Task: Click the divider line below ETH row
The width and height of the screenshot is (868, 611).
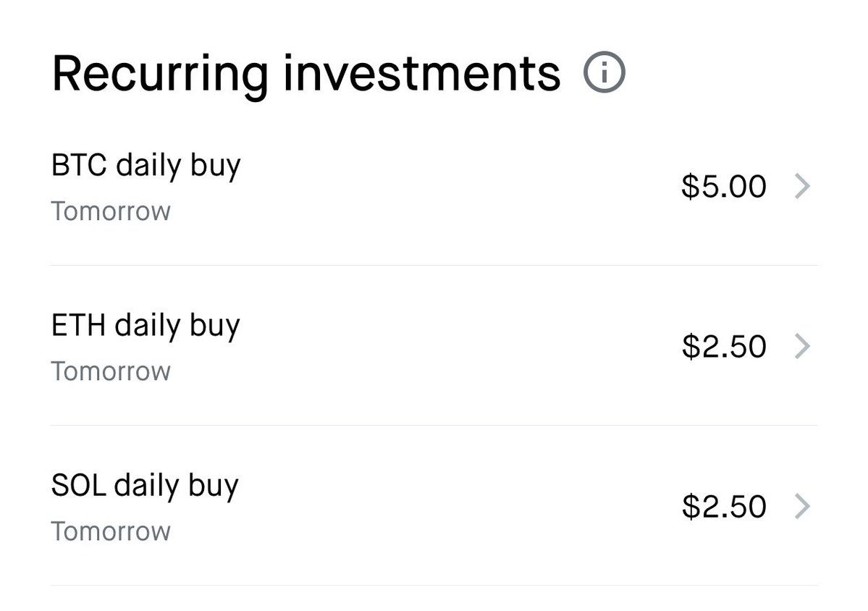Action: 434,425
